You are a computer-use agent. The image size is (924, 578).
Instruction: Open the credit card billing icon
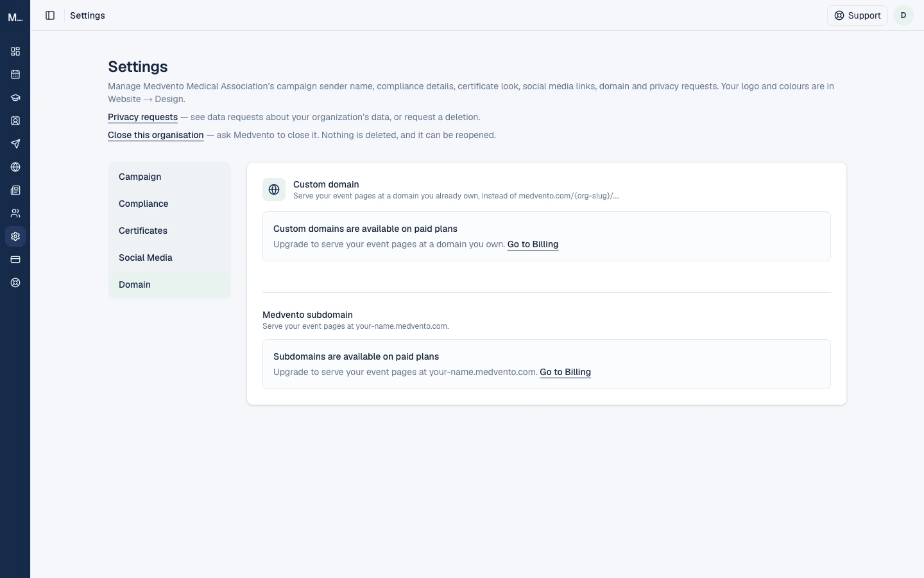point(15,259)
